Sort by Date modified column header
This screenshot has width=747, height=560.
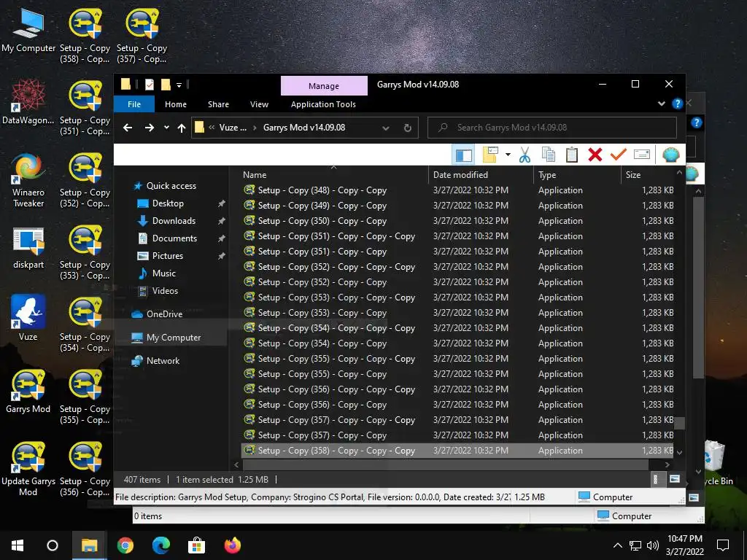tap(481, 175)
